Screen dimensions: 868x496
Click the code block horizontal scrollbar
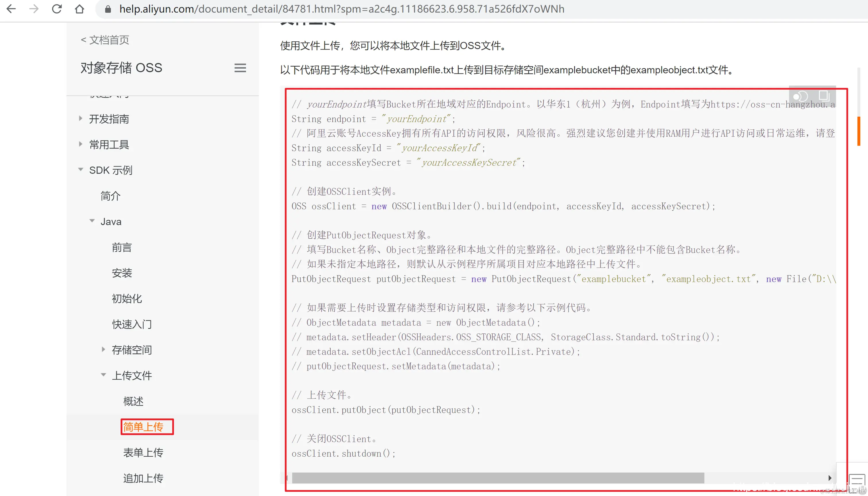coord(498,478)
